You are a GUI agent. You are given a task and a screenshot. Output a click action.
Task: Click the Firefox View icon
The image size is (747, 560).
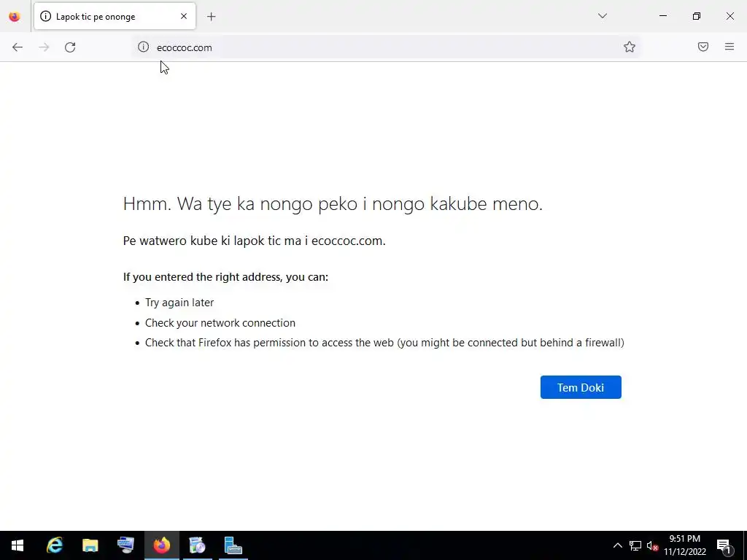pos(15,17)
